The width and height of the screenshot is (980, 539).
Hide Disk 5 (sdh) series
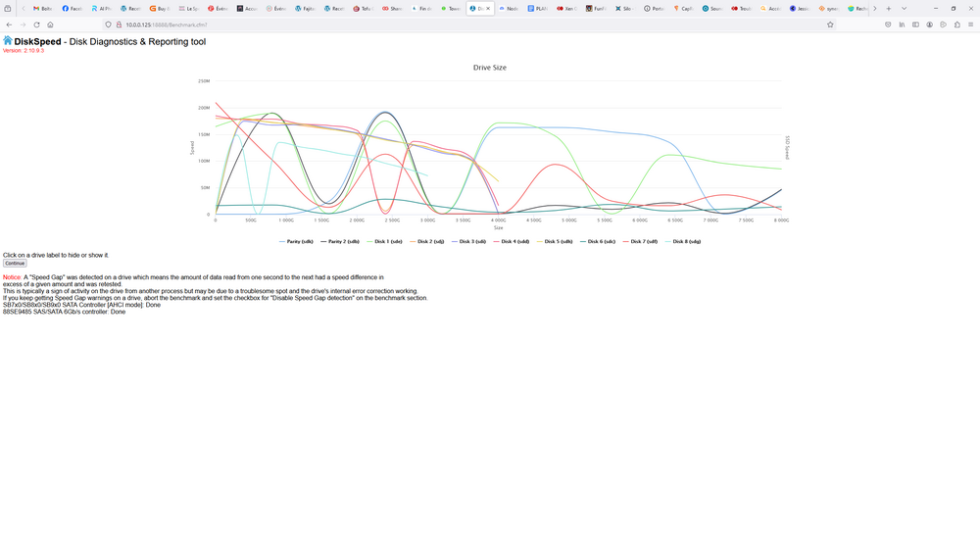[x=554, y=241]
